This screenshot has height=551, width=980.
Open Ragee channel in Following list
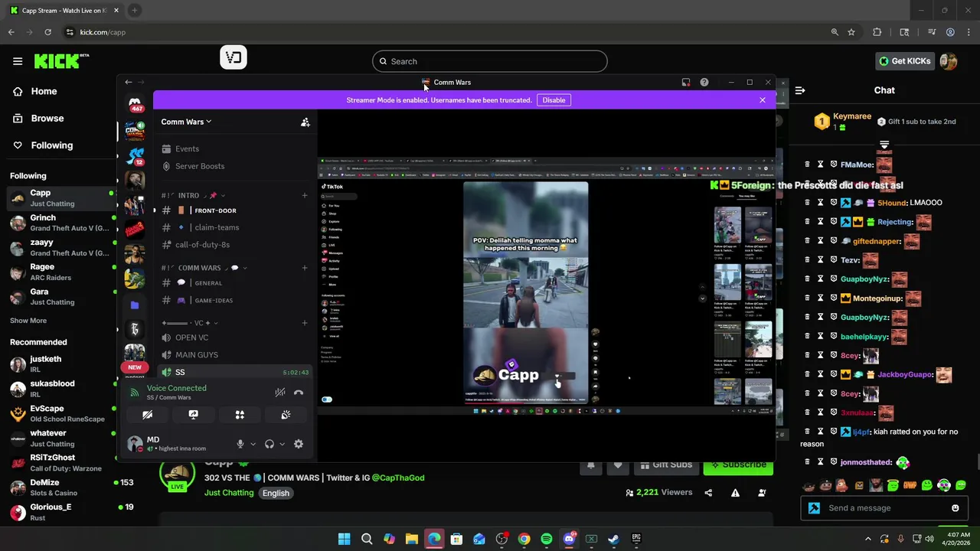point(60,272)
